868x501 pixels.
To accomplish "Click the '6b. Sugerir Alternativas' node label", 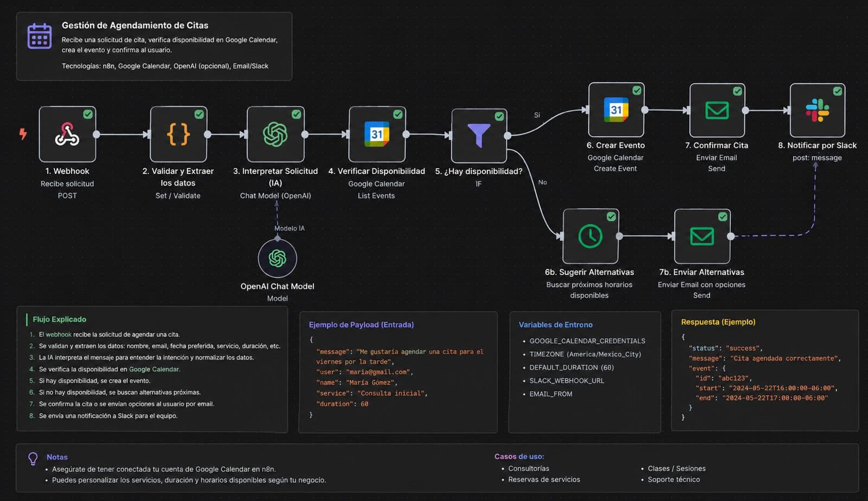I will pyautogui.click(x=589, y=272).
